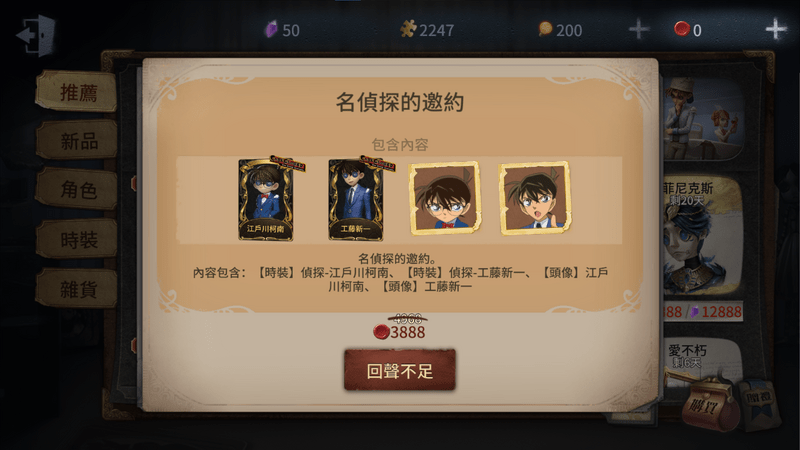The height and width of the screenshot is (450, 800).
Task: Select the 工藤新一 costume card
Action: pos(357,199)
